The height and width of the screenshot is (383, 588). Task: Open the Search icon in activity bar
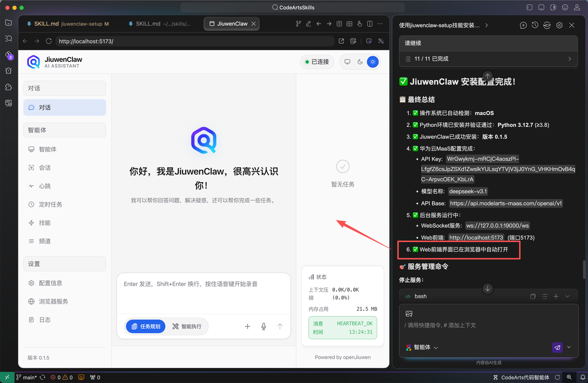(x=8, y=39)
